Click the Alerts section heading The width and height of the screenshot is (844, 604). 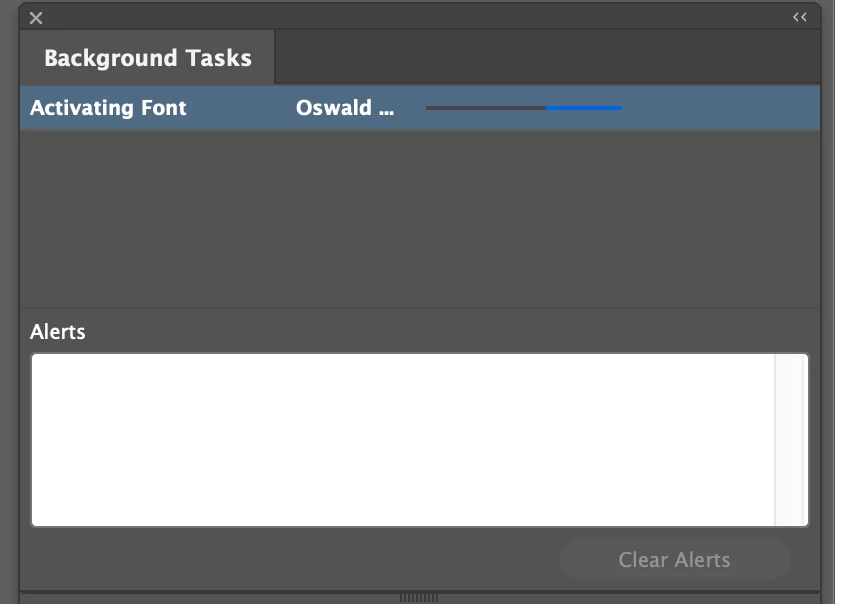(x=58, y=332)
